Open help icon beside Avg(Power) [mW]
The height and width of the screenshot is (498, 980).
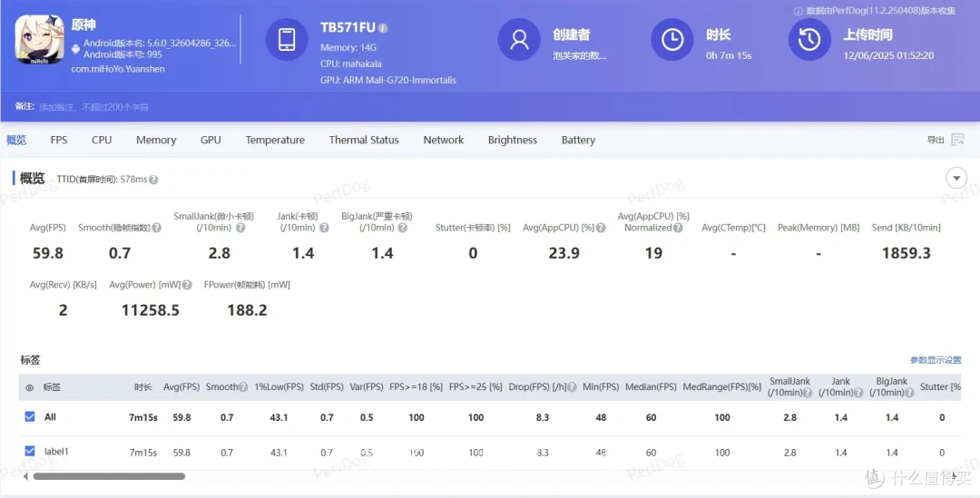click(x=187, y=285)
